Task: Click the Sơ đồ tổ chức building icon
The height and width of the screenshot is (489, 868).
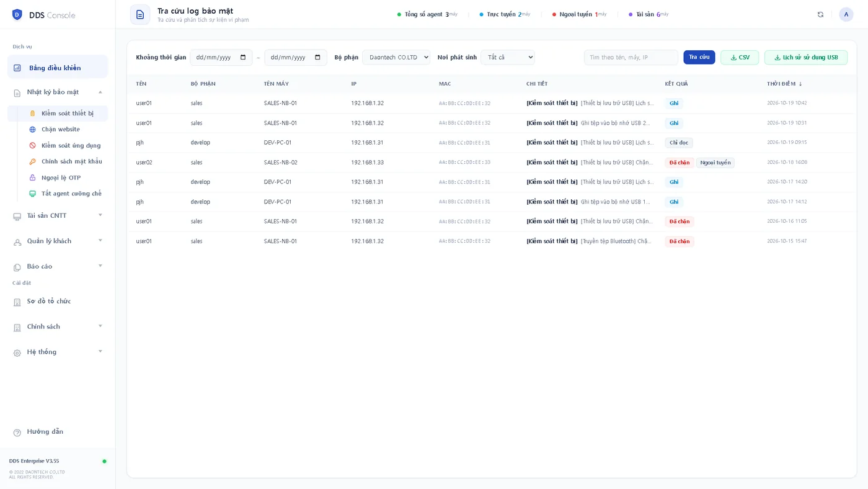Action: point(17,302)
